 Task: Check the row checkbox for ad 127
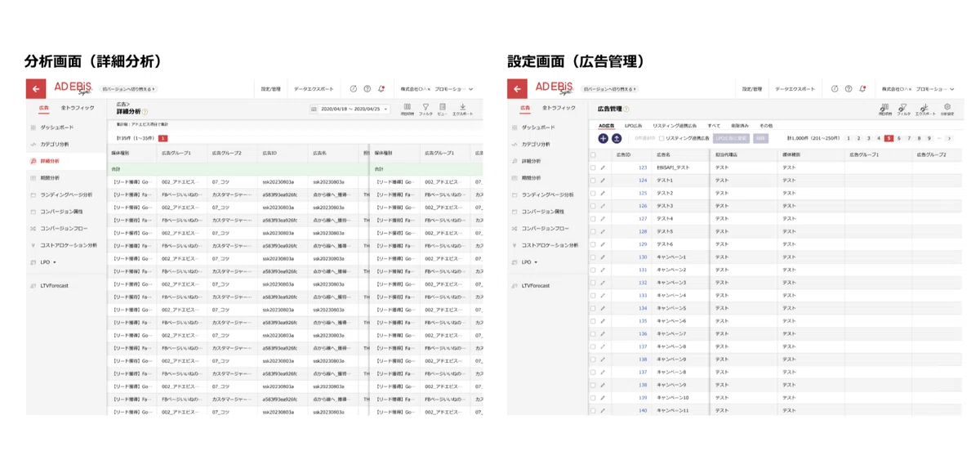(593, 219)
